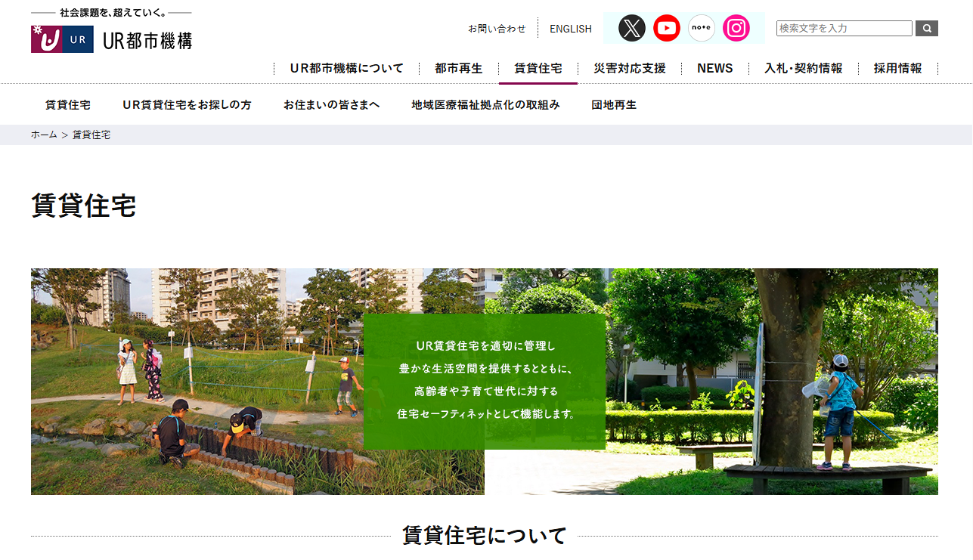The width and height of the screenshot is (973, 560).
Task: Open UR都市機構について menu
Action: [x=346, y=68]
